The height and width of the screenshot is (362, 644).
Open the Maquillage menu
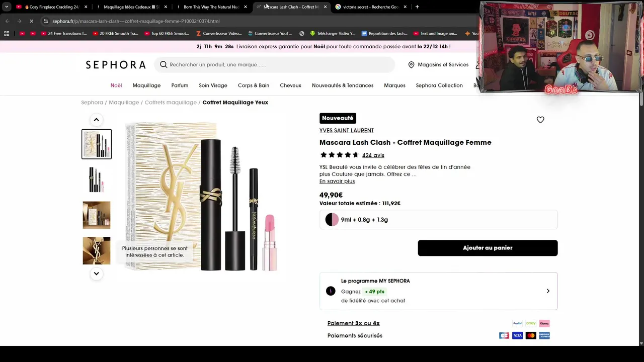point(146,85)
